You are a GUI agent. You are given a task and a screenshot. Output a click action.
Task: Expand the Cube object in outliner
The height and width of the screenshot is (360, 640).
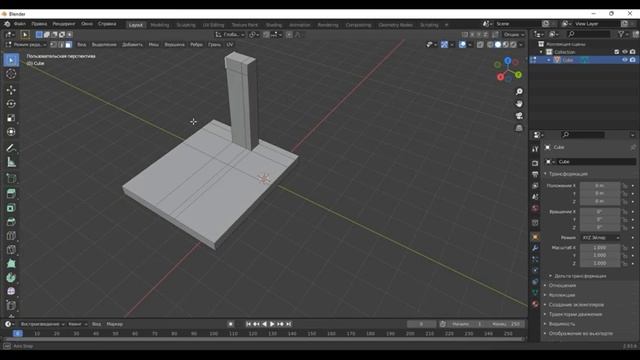[x=549, y=60]
